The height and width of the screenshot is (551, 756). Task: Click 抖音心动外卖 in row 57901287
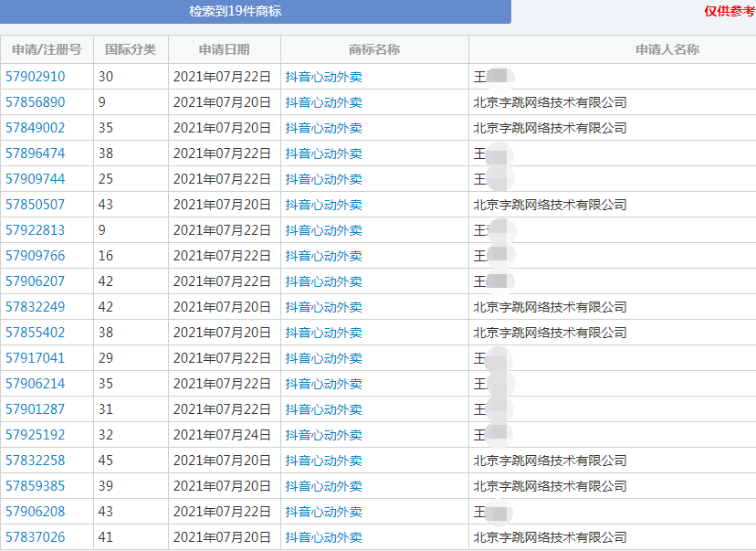click(x=323, y=409)
